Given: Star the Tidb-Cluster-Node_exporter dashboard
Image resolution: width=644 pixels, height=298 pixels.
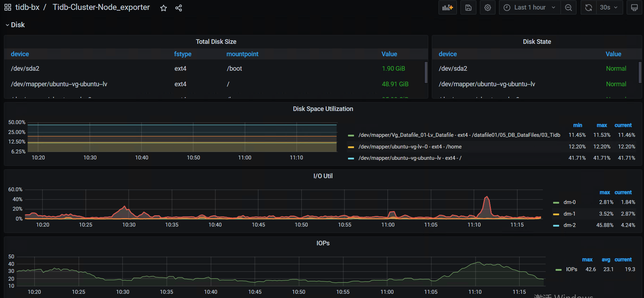Looking at the screenshot, I should point(163,8).
